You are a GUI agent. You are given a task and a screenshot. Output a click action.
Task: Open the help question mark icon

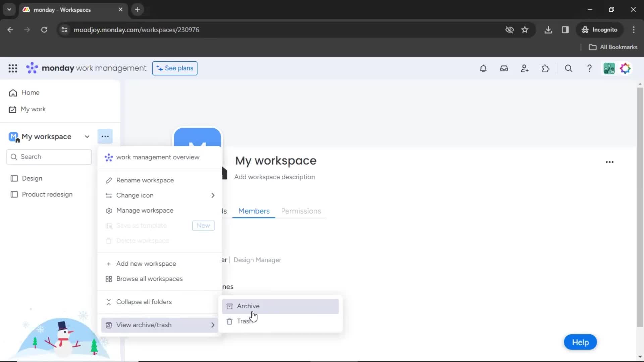[x=590, y=68]
